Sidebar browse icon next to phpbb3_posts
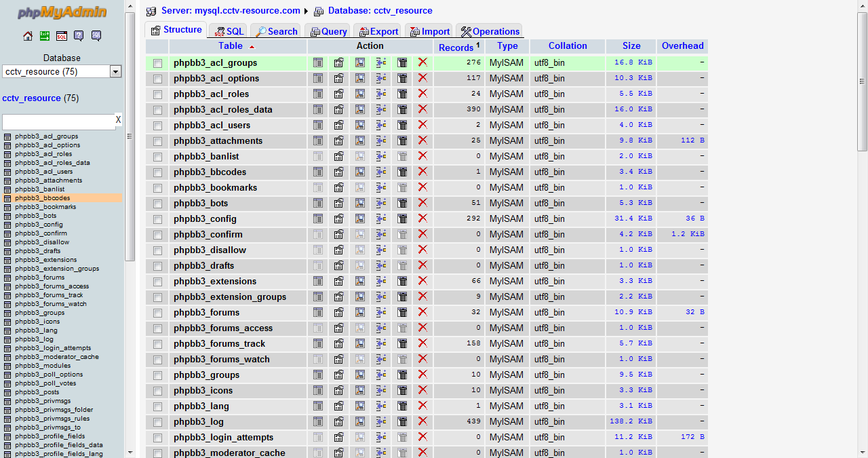Image resolution: width=868 pixels, height=458 pixels. (8, 392)
